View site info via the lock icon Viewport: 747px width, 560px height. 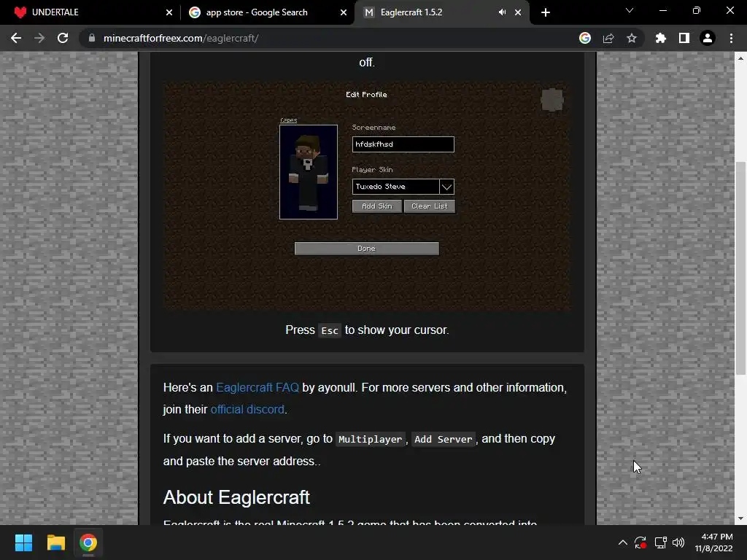click(92, 38)
